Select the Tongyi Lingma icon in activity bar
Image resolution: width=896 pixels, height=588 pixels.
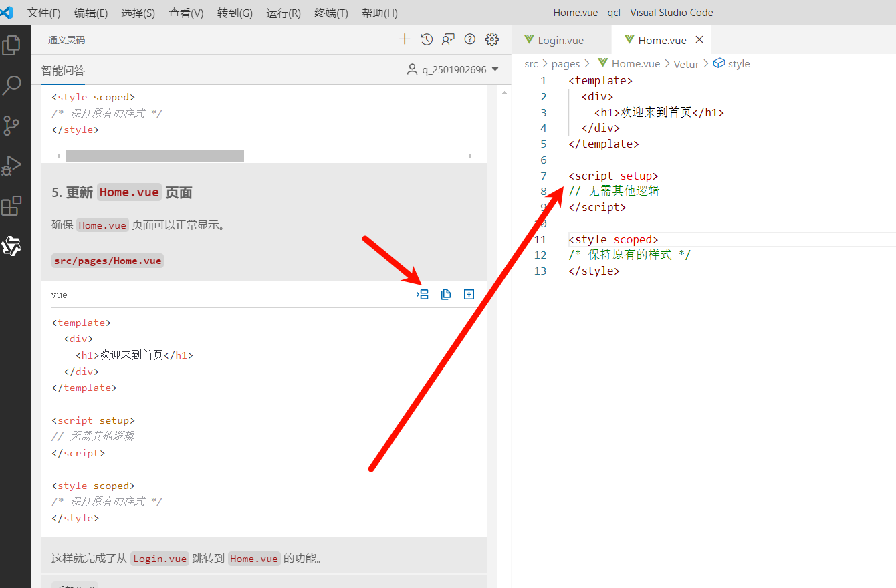[x=11, y=246]
